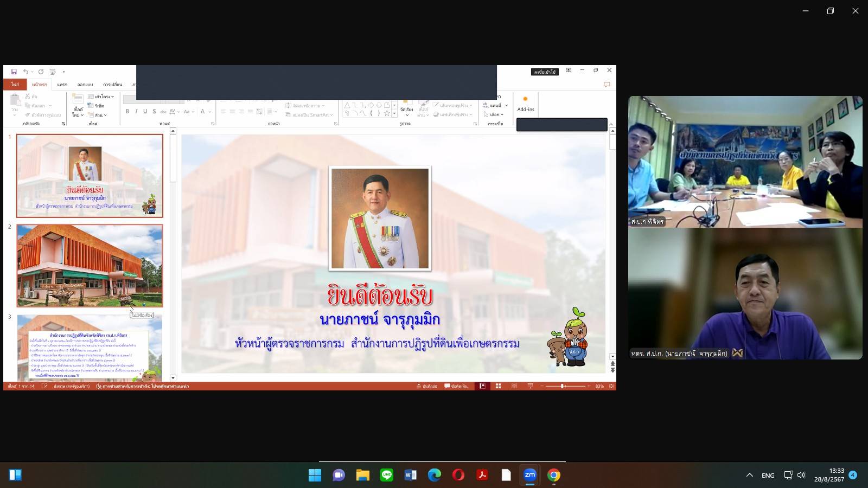The width and height of the screenshot is (868, 488).
Task: Expand the Copy dropdown arrow
Action: (x=50, y=106)
